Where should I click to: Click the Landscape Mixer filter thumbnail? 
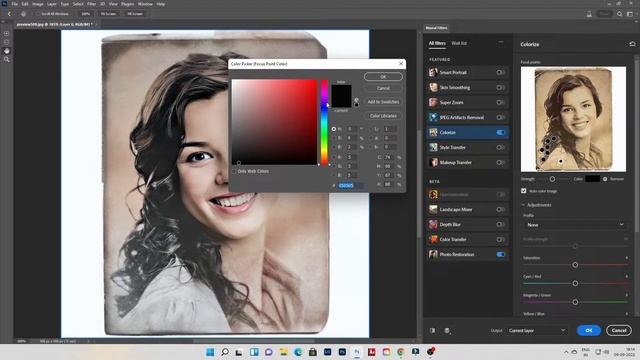coord(433,209)
